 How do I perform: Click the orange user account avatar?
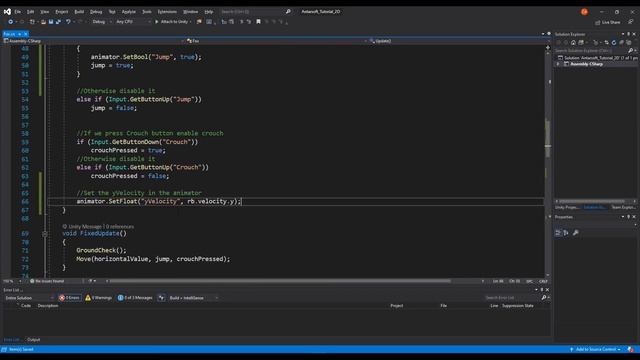584,12
